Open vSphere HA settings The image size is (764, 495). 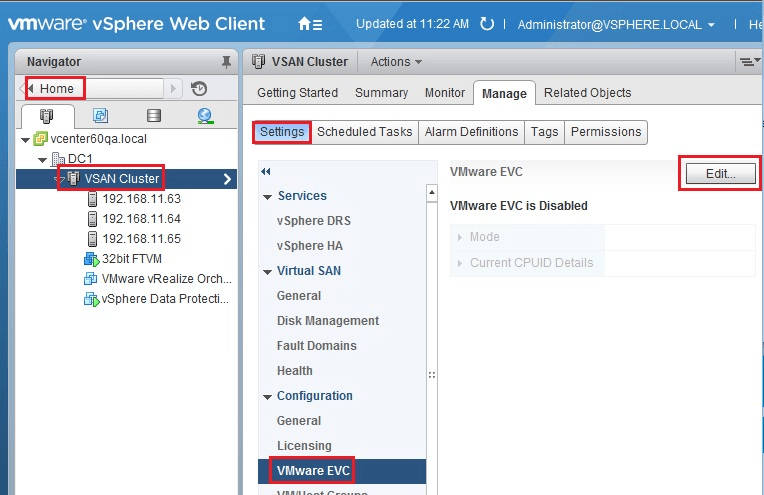(309, 246)
